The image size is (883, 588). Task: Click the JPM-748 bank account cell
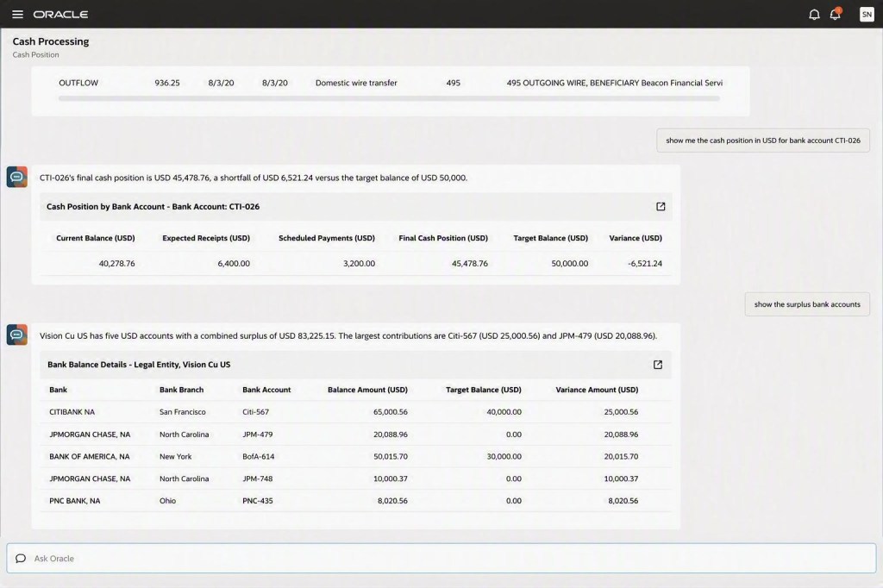257,479
